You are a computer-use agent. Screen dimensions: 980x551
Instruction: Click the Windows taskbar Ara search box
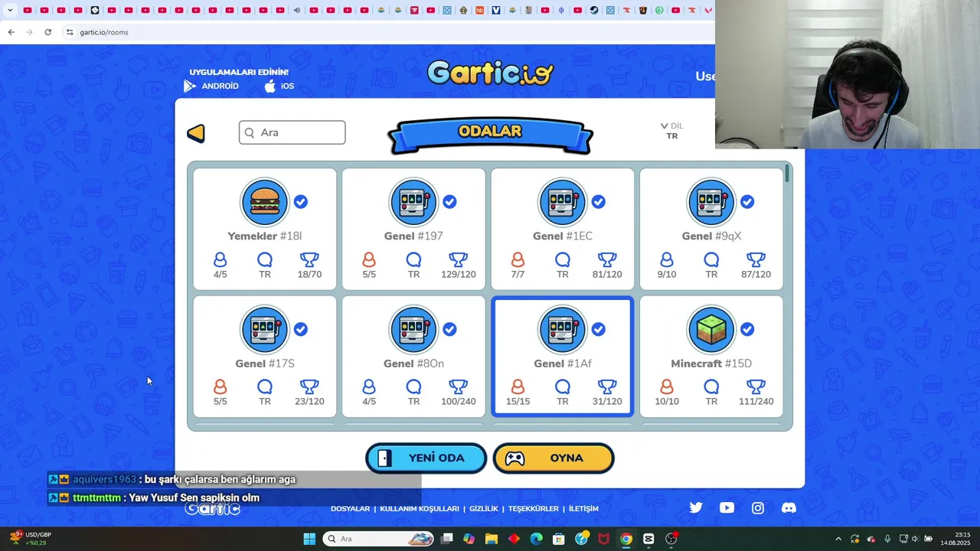pyautogui.click(x=380, y=539)
